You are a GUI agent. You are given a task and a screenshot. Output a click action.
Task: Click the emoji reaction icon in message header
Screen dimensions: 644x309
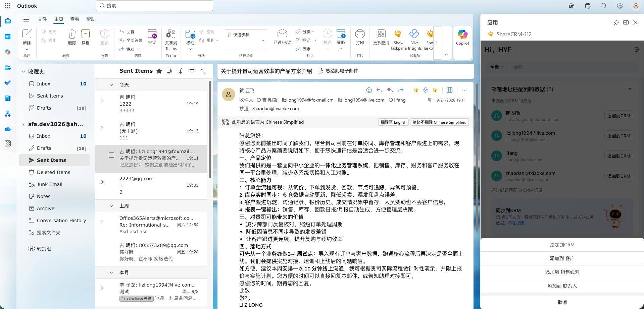pos(369,90)
